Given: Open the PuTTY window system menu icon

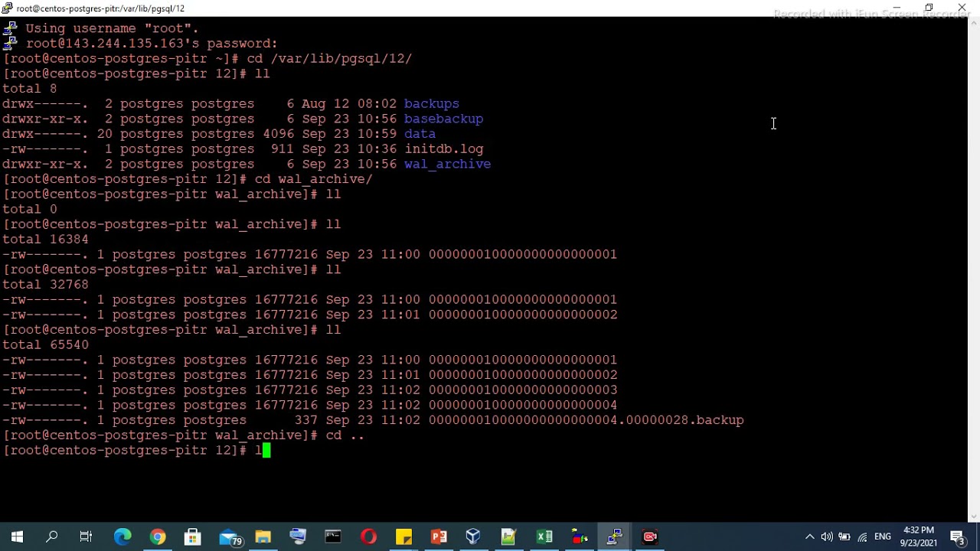Looking at the screenshot, I should (7, 8).
